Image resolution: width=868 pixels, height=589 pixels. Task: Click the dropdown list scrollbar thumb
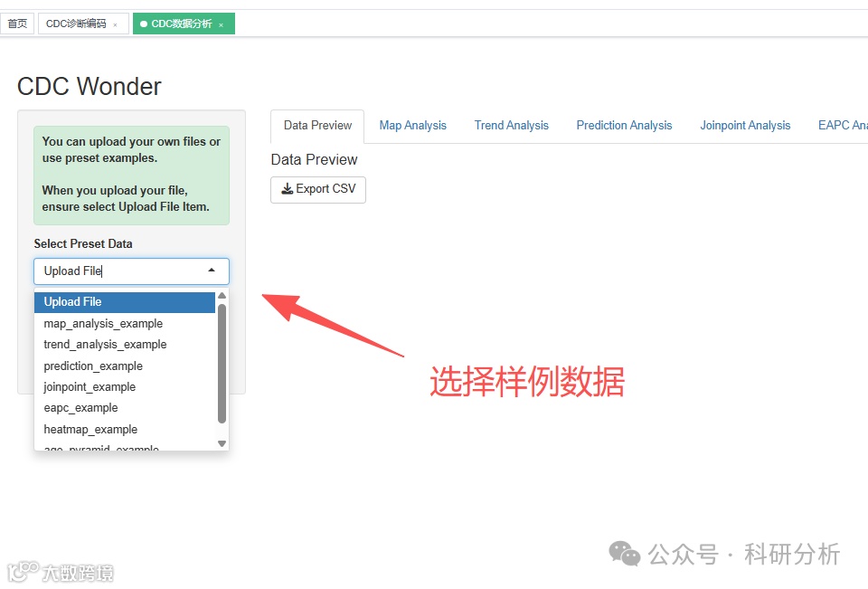(222, 364)
